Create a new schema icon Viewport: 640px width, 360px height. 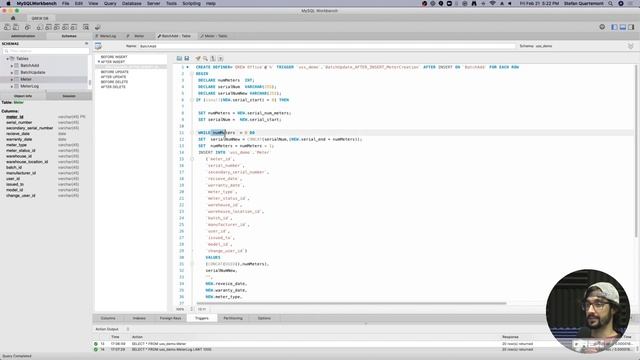pos(40,27)
